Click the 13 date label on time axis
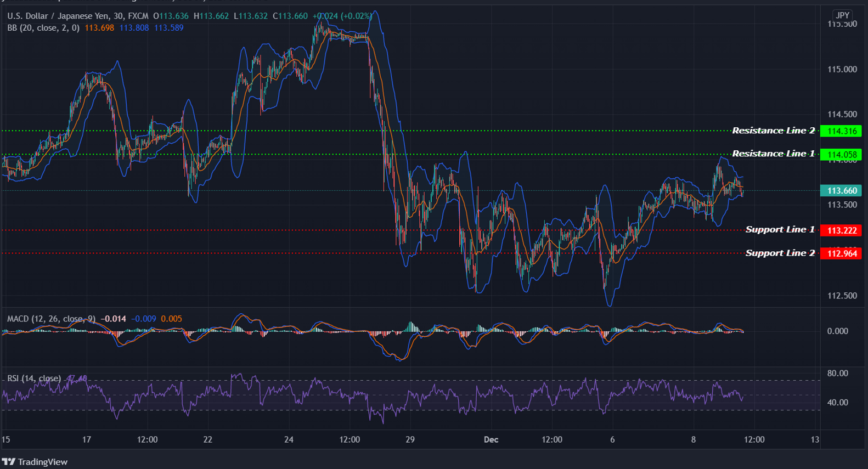This screenshot has width=868, height=469. pyautogui.click(x=815, y=440)
